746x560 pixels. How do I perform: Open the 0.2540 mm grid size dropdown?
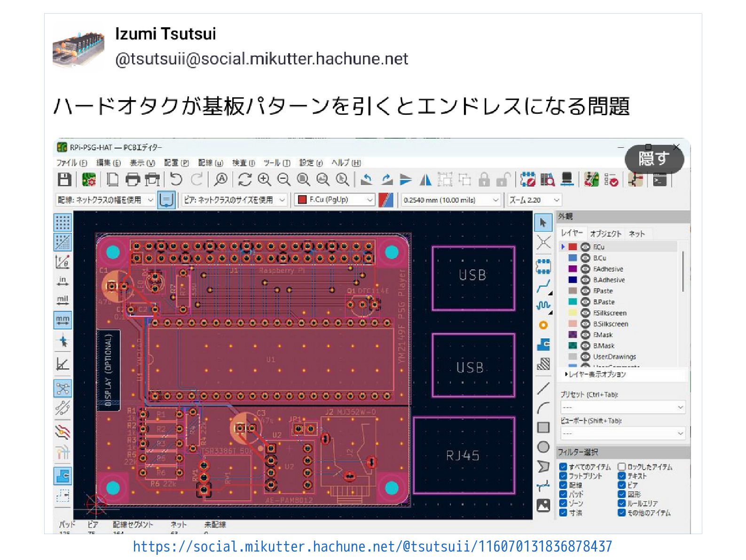point(451,200)
